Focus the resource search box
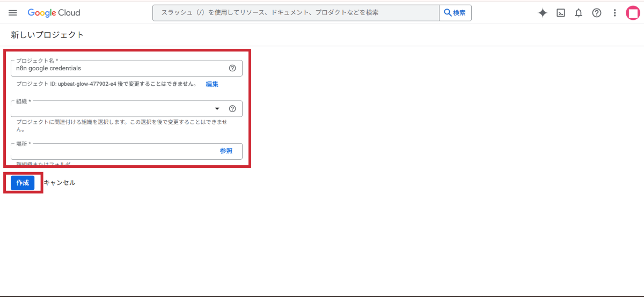This screenshot has width=644, height=297. click(295, 13)
